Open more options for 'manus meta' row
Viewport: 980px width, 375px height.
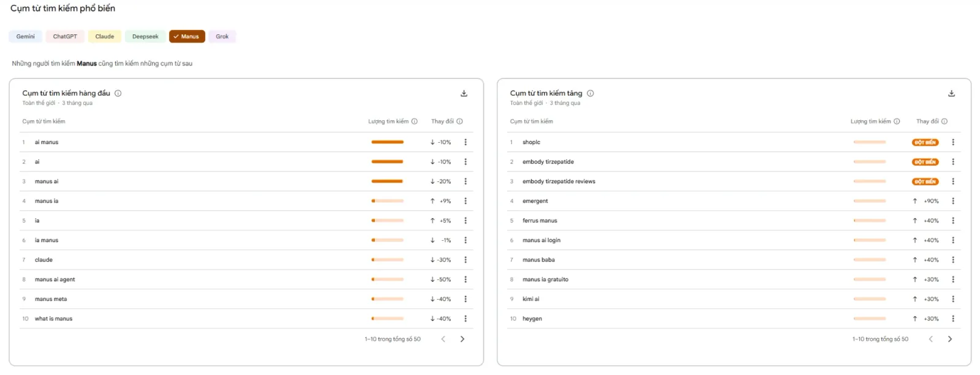click(466, 299)
